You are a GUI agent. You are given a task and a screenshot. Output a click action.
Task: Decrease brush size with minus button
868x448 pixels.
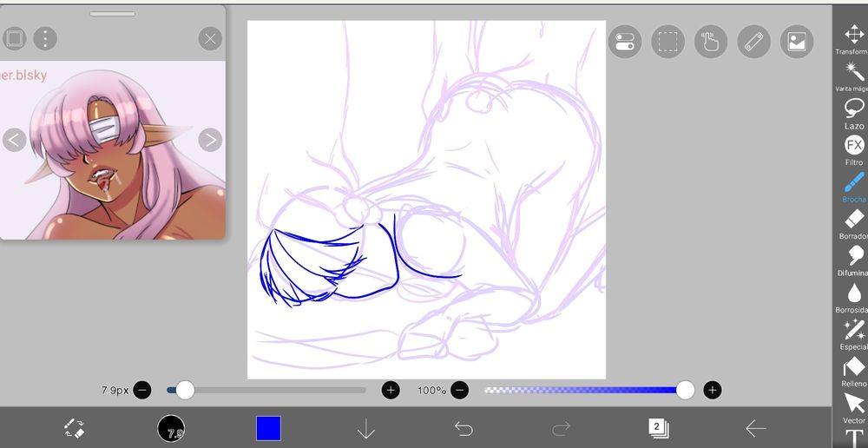(142, 391)
